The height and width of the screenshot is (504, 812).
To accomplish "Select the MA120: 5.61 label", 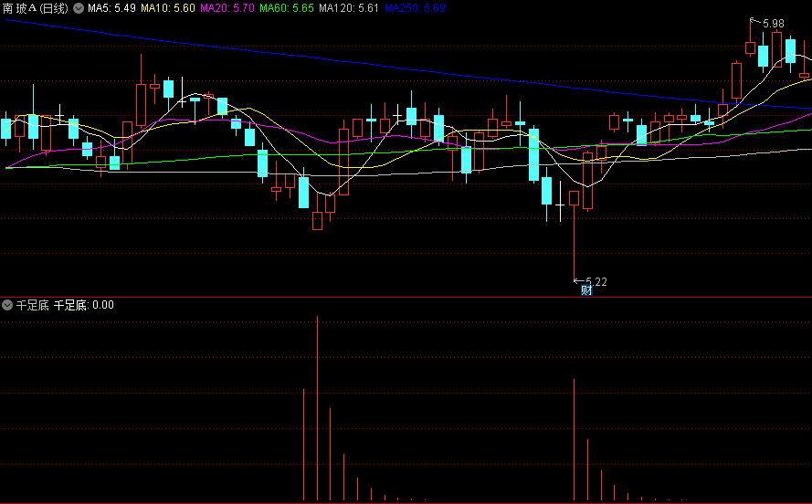I will click(x=349, y=8).
